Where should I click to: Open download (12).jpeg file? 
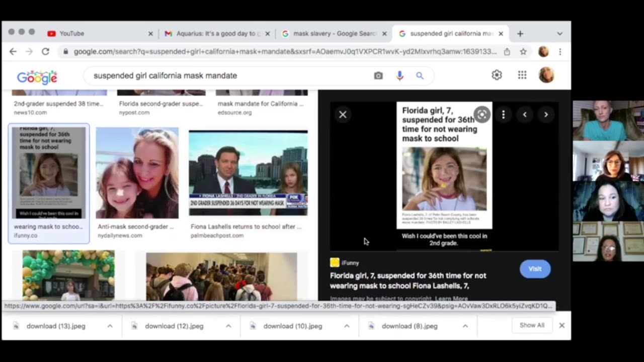[x=174, y=326]
